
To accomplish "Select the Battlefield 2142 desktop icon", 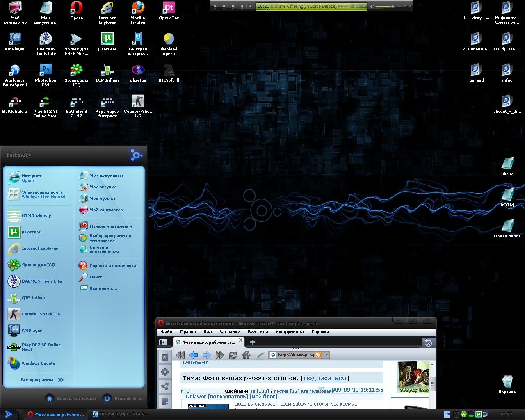I will [76, 107].
